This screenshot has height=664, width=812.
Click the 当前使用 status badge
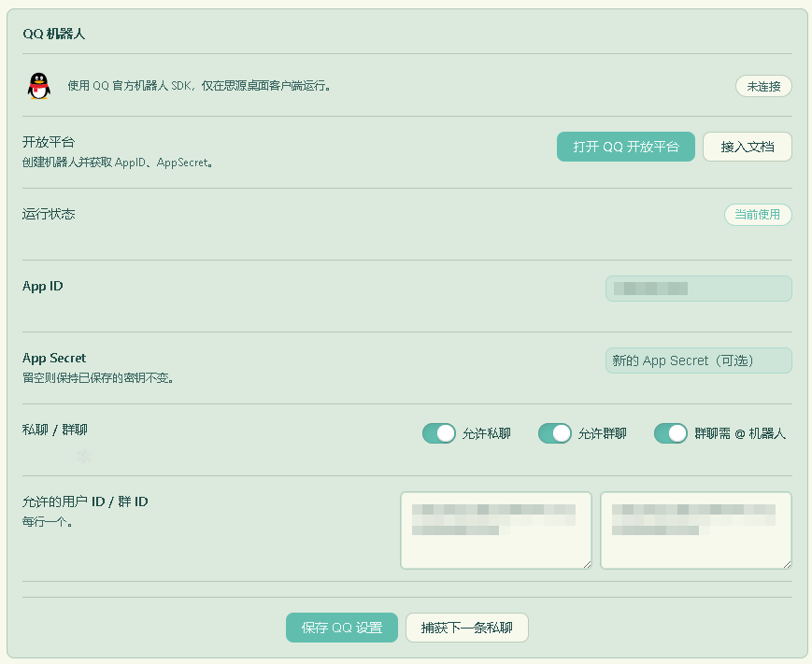(758, 214)
